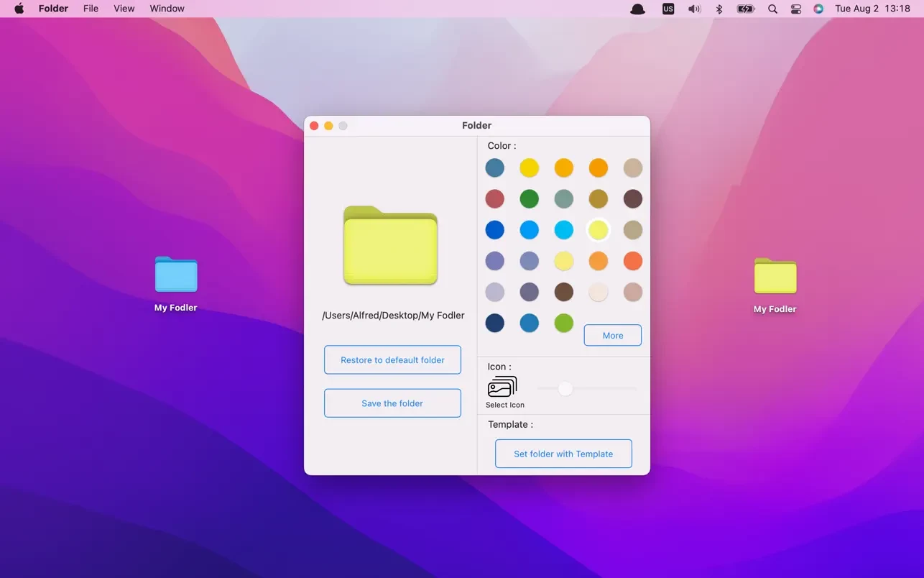924x578 pixels.
Task: Click the folder path text under the preview
Action: [393, 315]
